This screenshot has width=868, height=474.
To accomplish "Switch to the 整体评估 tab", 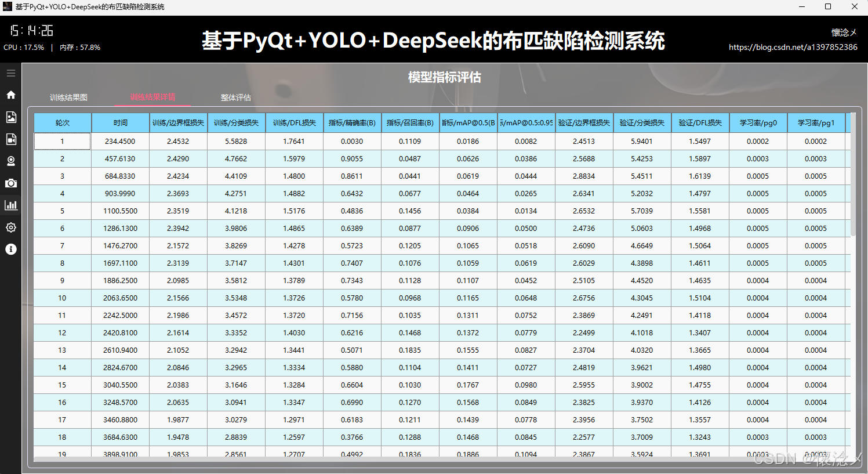I will 236,97.
